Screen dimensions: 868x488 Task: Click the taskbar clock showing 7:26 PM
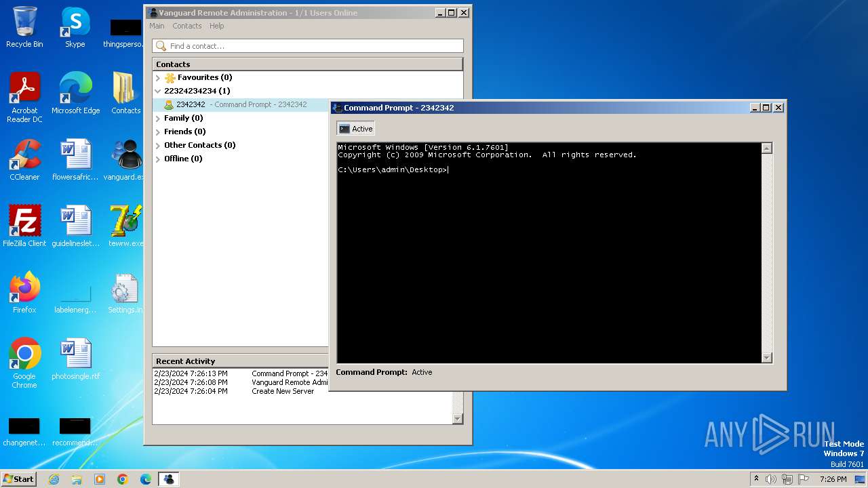(x=833, y=479)
